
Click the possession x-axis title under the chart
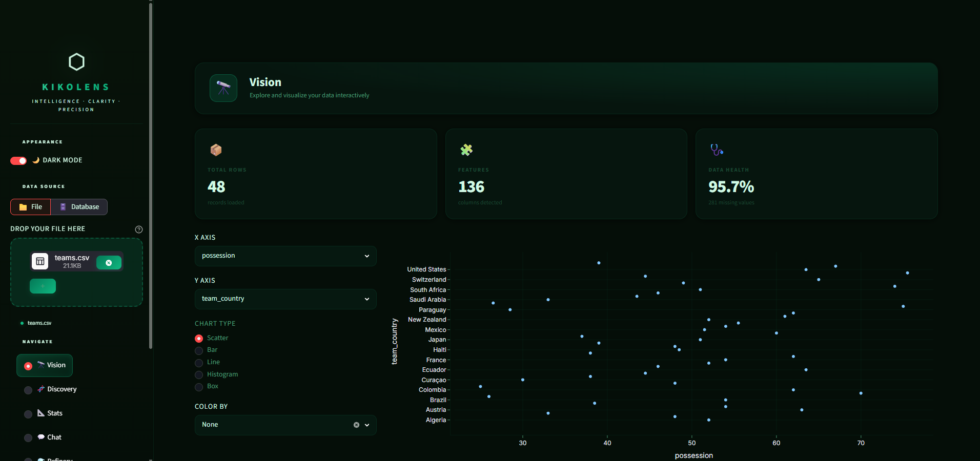coord(694,455)
